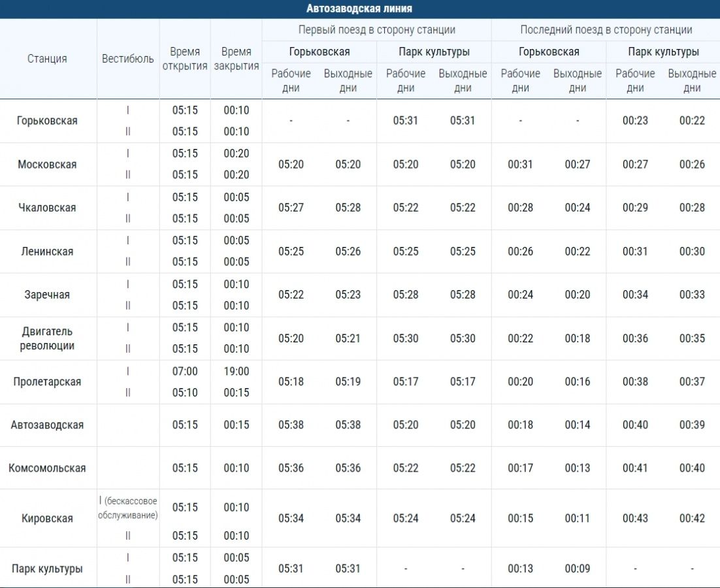Select the Пролетарская station row label

coord(47,382)
